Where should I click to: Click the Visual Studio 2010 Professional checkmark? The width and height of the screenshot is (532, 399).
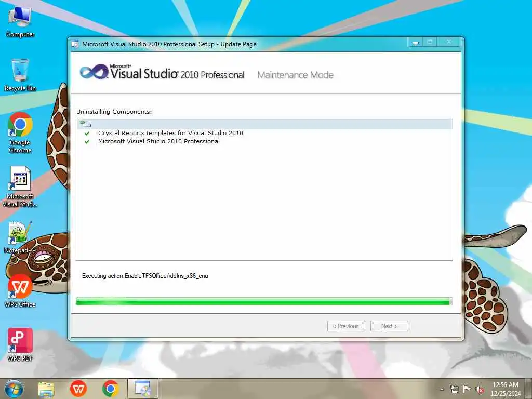tap(87, 142)
